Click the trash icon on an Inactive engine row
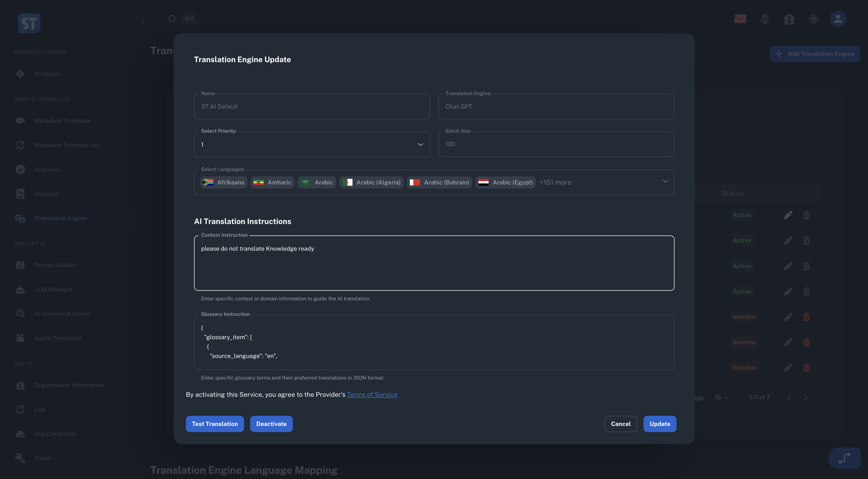This screenshot has height=479, width=868. (x=807, y=317)
